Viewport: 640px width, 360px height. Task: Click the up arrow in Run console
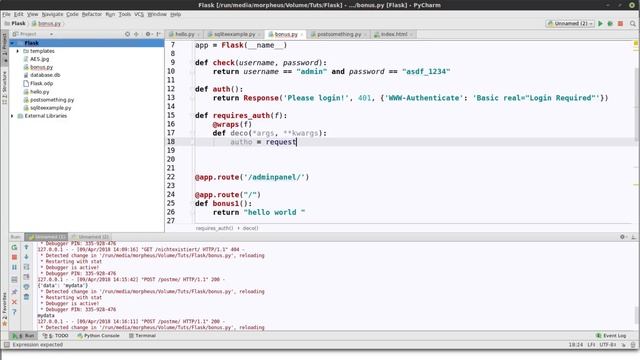click(x=27, y=247)
